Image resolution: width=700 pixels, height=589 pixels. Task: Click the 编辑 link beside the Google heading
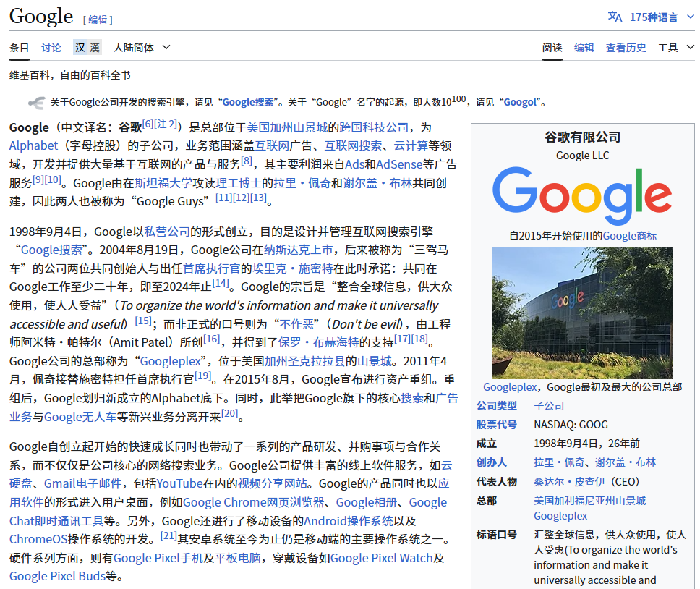pos(98,20)
